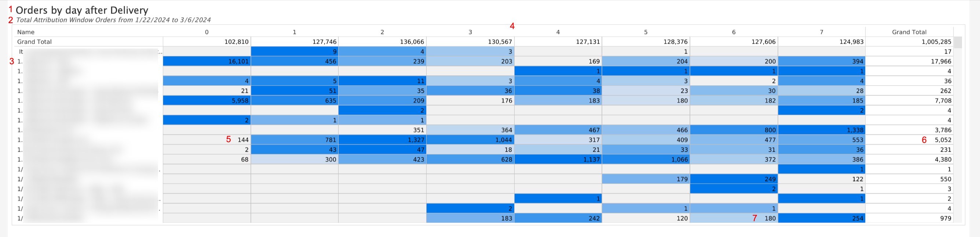Click the 456 cell
The image size is (980, 237).
tap(295, 61)
